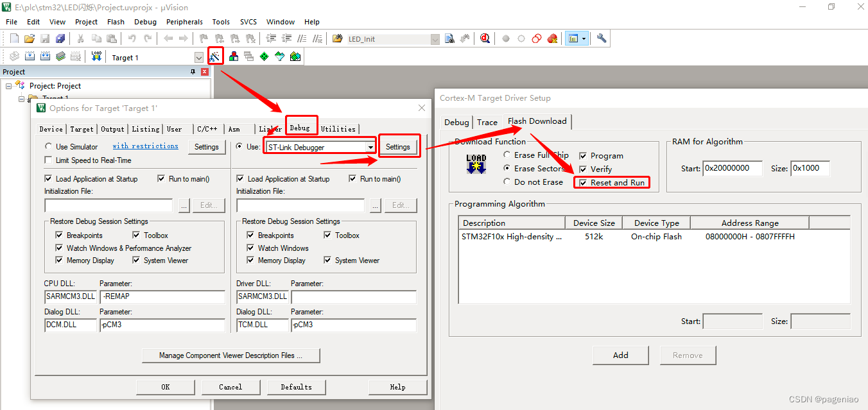This screenshot has height=410, width=868.
Task: Click the Disable All Breakpoints icon
Action: pos(537,38)
